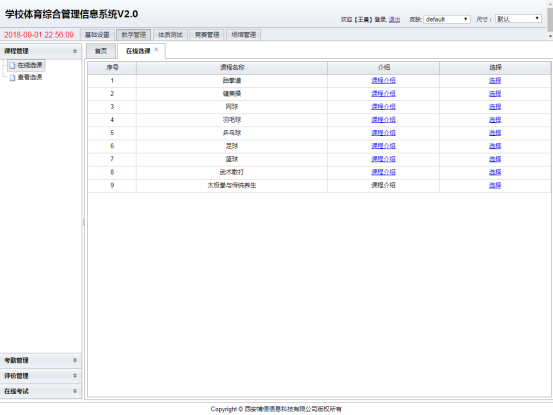Click the 课程名称 column header
The image size is (553, 415).
[x=232, y=68]
